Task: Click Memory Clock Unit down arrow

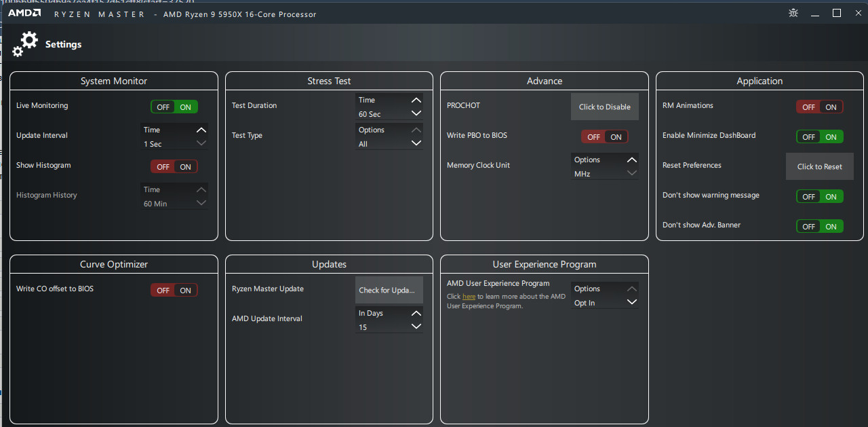Action: 632,173
